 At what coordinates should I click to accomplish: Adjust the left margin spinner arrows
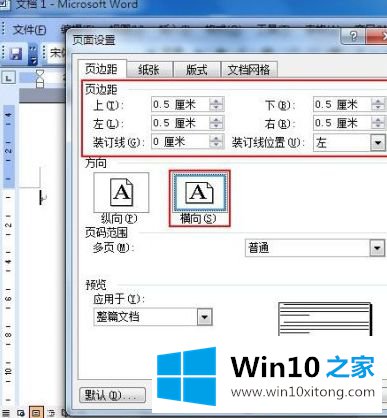pyautogui.click(x=216, y=123)
